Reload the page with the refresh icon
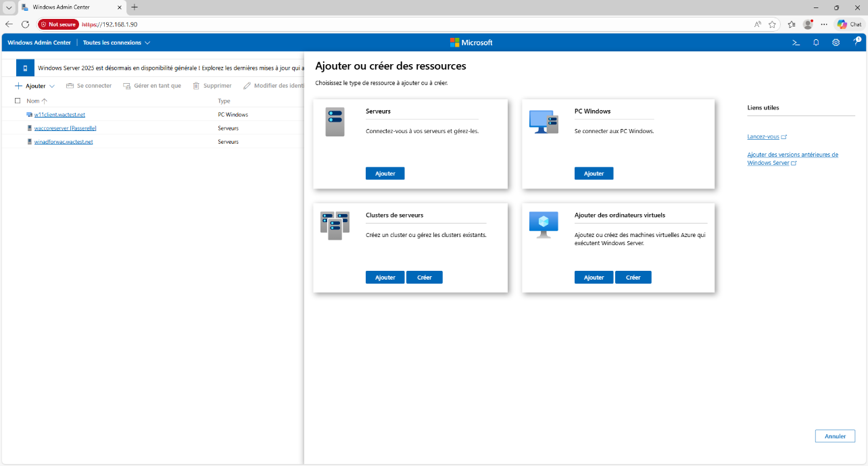868x466 pixels. tap(25, 24)
